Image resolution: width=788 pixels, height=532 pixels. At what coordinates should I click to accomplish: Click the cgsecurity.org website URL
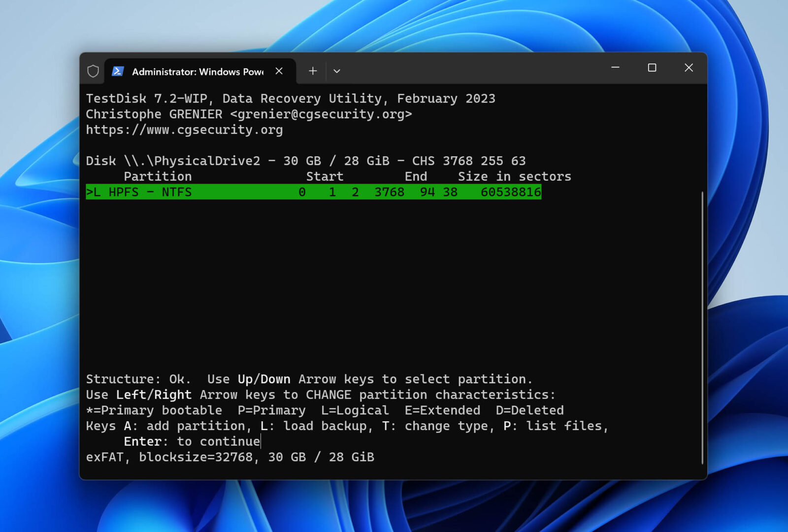tap(184, 130)
